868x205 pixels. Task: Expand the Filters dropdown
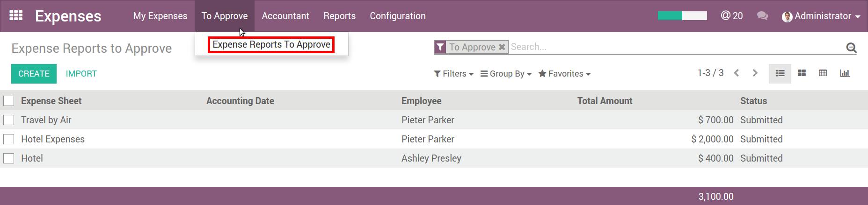pyautogui.click(x=454, y=74)
